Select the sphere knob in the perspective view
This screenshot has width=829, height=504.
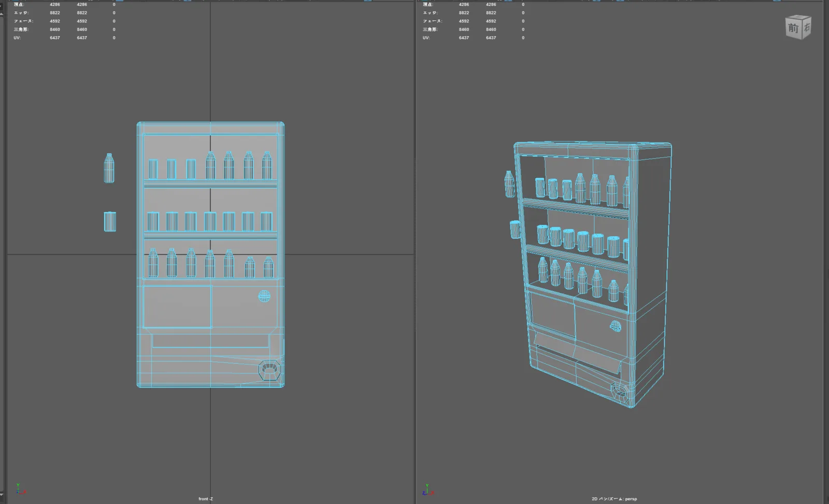616,326
